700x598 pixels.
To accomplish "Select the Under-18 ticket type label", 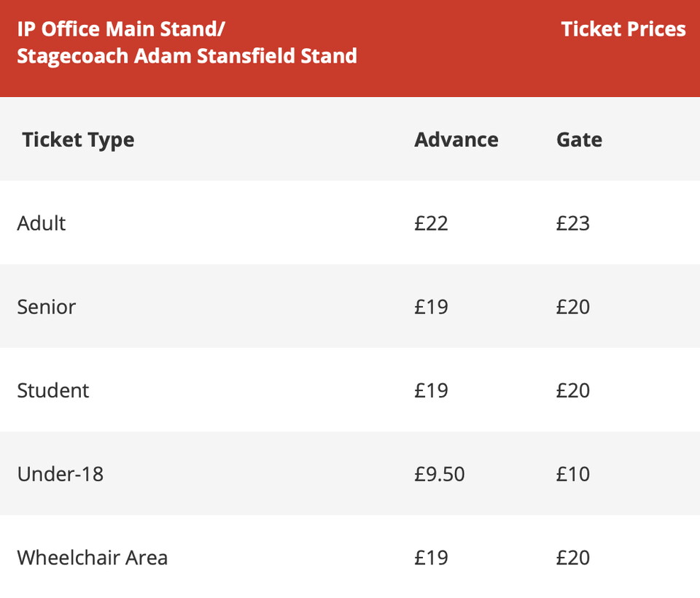I will click(61, 474).
